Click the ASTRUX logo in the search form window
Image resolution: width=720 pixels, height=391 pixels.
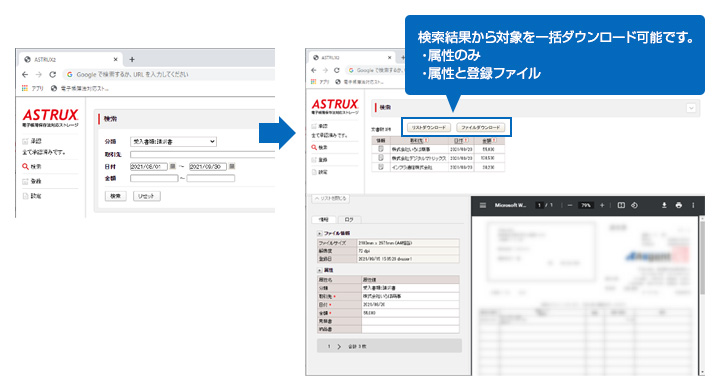click(51, 117)
